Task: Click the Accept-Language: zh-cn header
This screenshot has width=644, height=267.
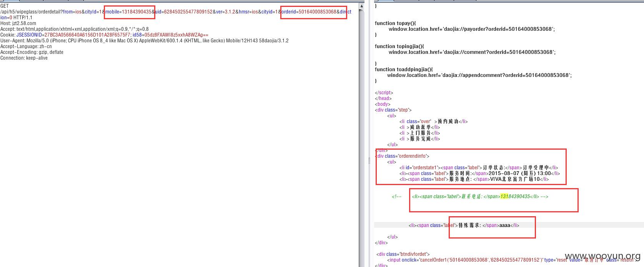Action: pyautogui.click(x=26, y=47)
